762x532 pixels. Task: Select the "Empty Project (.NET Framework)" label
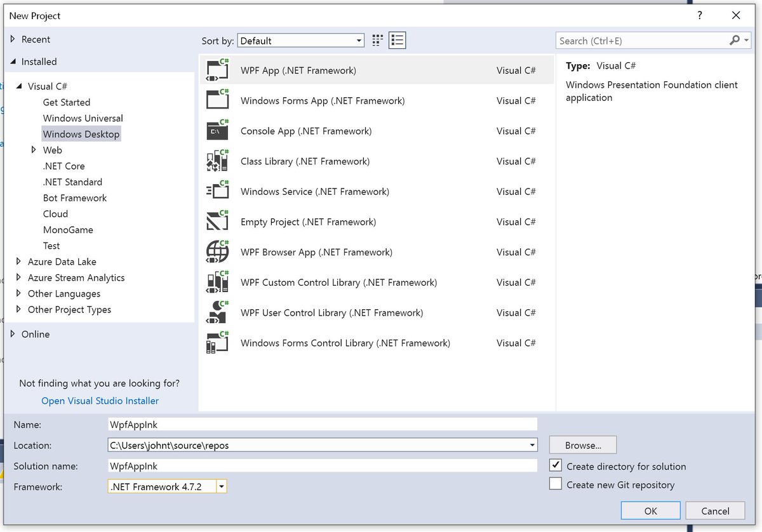click(308, 222)
